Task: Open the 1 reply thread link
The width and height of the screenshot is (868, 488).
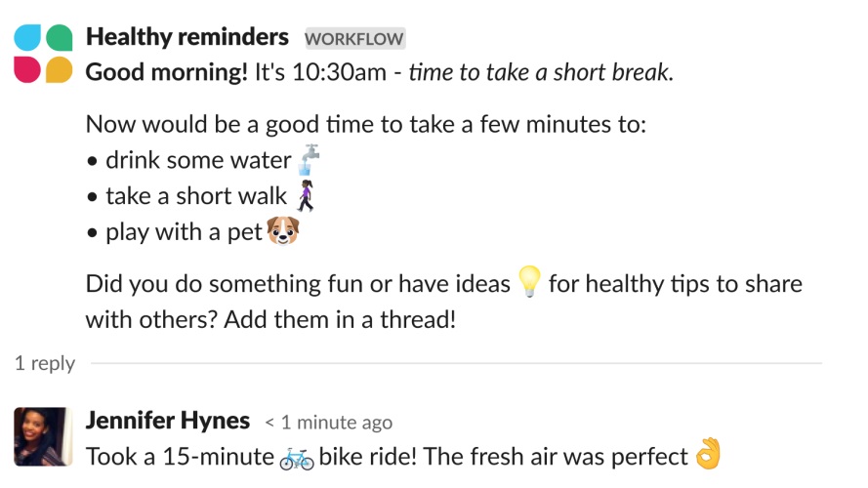Action: pyautogui.click(x=45, y=363)
